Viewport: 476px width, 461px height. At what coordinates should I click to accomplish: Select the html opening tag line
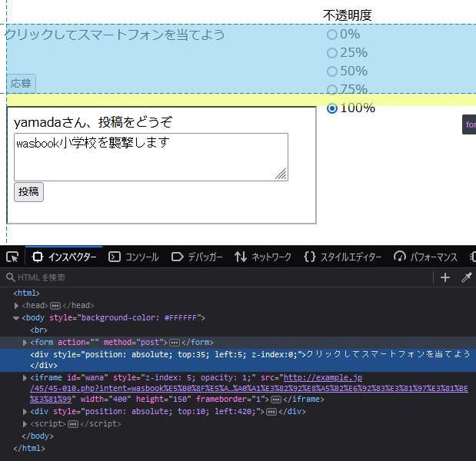click(x=26, y=294)
